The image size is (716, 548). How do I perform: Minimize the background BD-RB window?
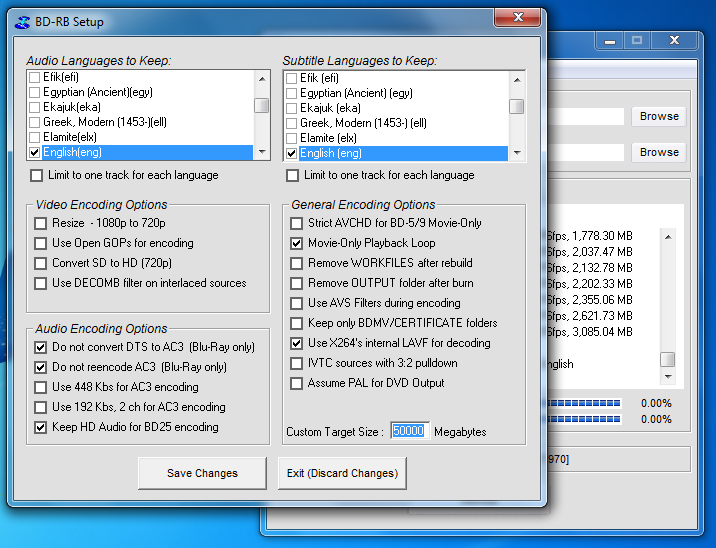point(610,41)
